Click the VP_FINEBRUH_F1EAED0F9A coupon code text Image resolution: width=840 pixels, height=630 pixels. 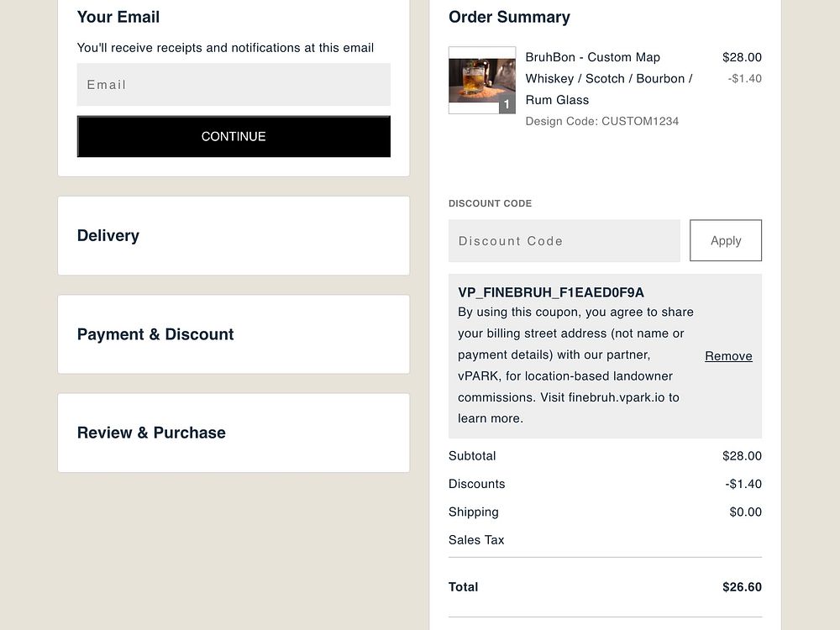tap(551, 292)
